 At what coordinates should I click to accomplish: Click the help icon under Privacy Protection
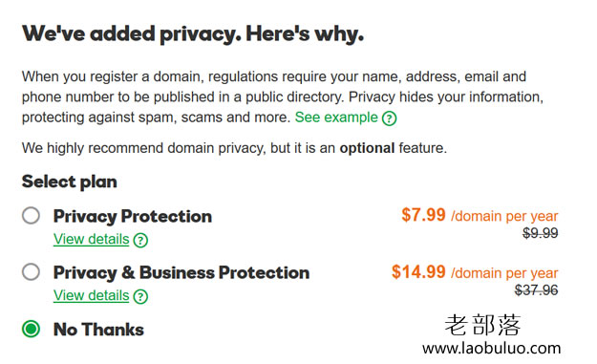pos(140,240)
